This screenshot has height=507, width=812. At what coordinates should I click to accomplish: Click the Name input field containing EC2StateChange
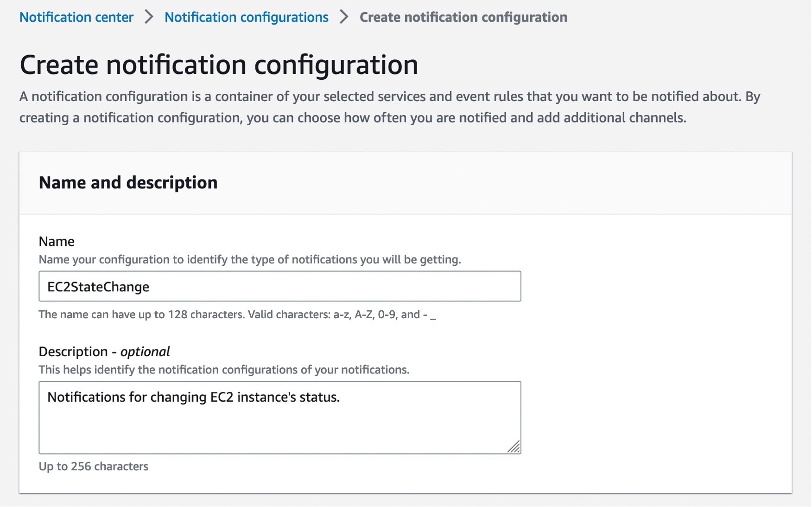point(280,286)
